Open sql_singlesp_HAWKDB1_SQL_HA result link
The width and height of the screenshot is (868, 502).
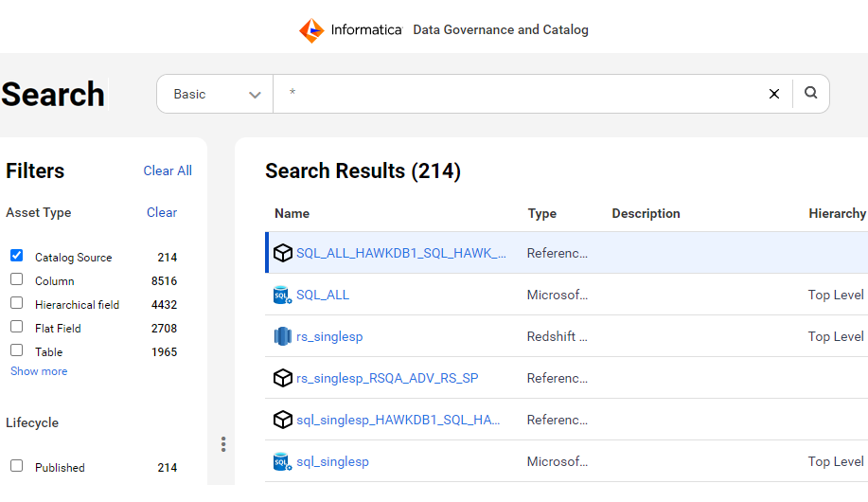click(x=398, y=420)
